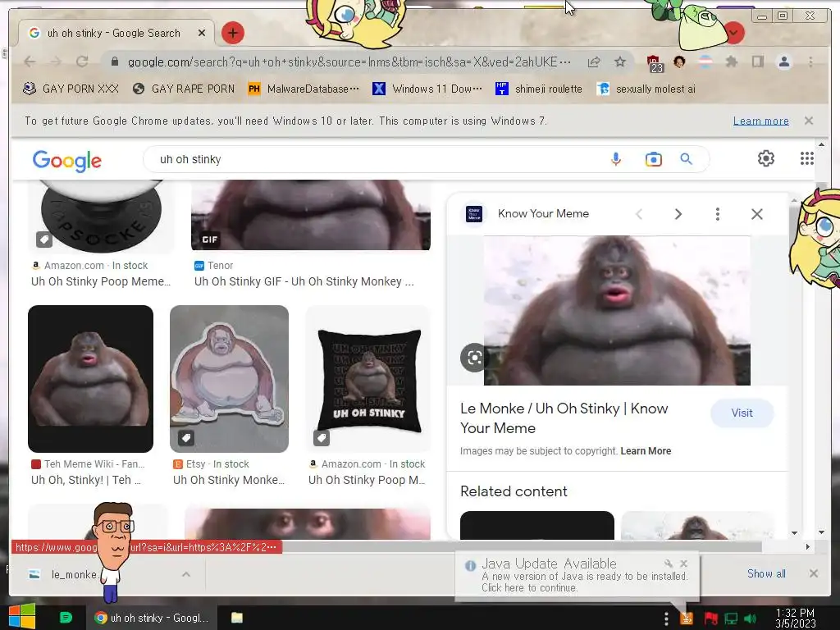Open the MalwareDatabase bookmark
The image size is (840, 630).
[x=304, y=89]
